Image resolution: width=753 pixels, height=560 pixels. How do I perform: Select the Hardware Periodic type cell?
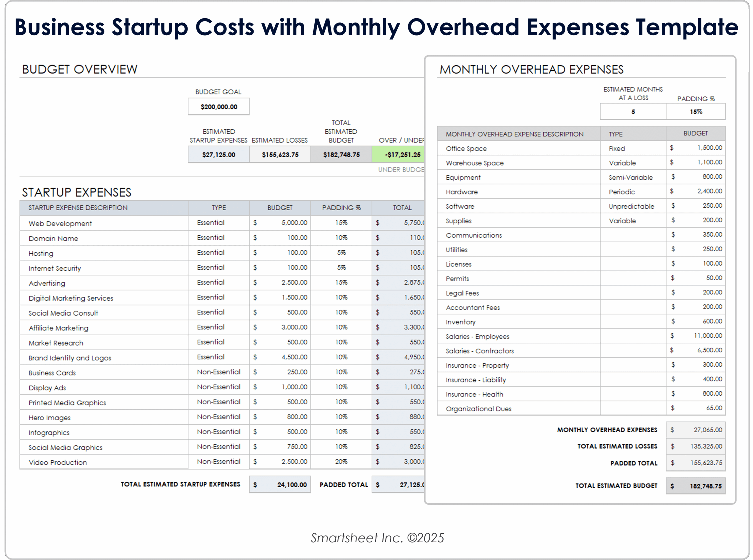633,192
